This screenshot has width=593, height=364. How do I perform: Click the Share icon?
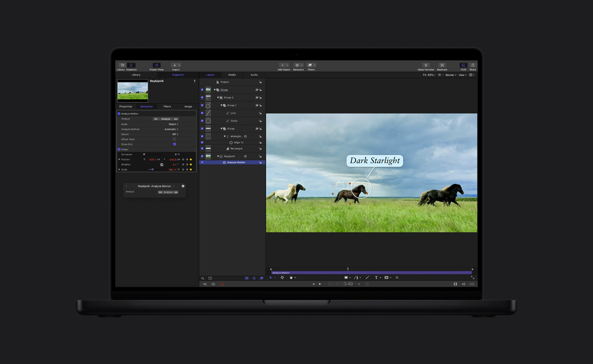[x=473, y=65]
